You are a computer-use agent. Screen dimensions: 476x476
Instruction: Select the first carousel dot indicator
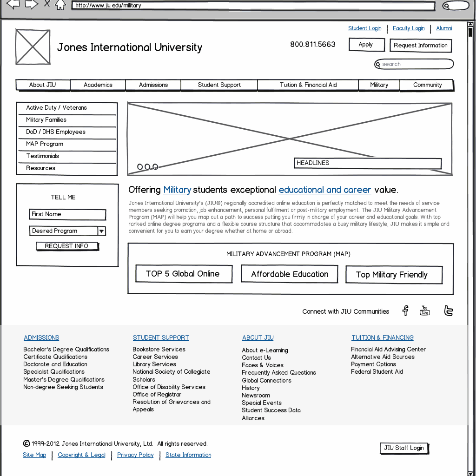tap(140, 167)
